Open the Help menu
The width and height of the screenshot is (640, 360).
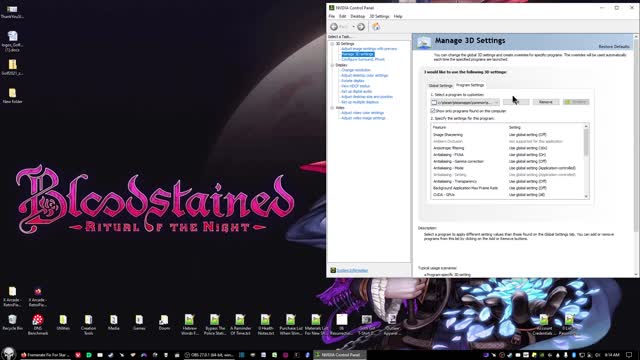click(x=398, y=16)
